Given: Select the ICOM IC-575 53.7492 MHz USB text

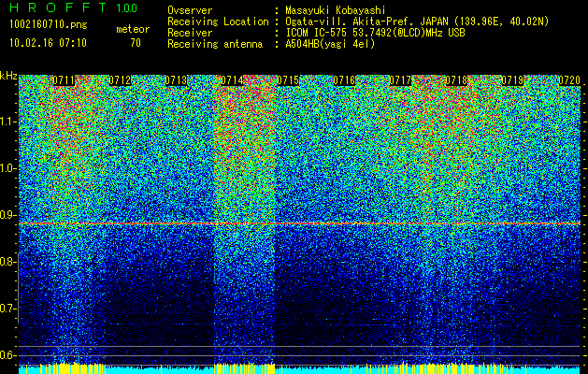Looking at the screenshot, I should (375, 33).
